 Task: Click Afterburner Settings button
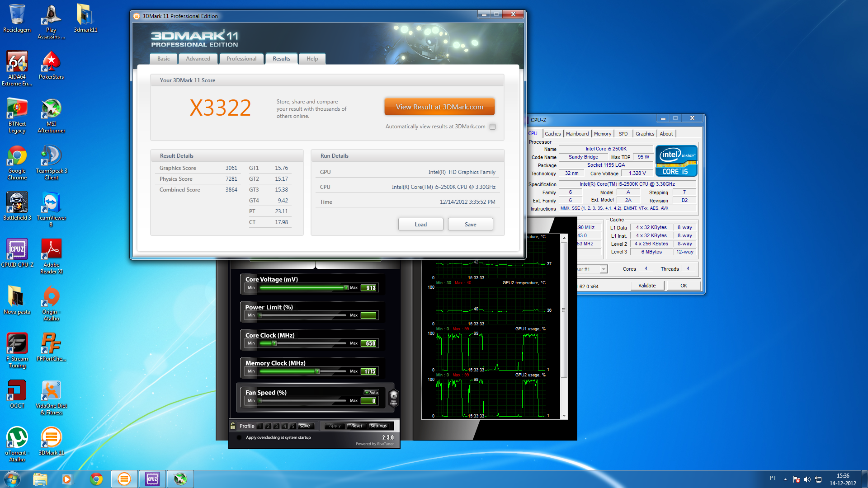tap(378, 426)
